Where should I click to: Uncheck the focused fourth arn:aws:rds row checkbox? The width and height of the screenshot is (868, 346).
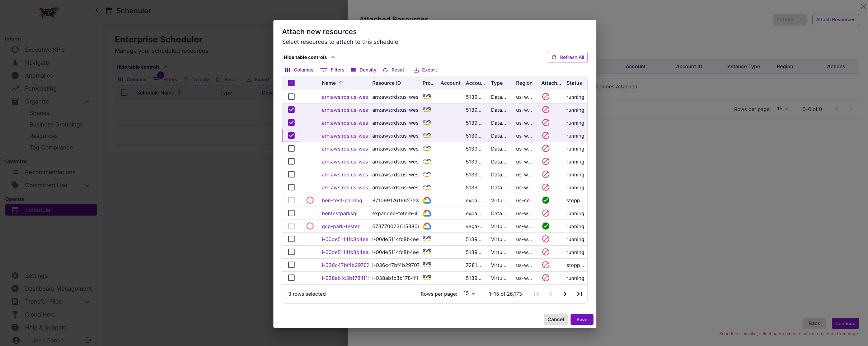(291, 136)
